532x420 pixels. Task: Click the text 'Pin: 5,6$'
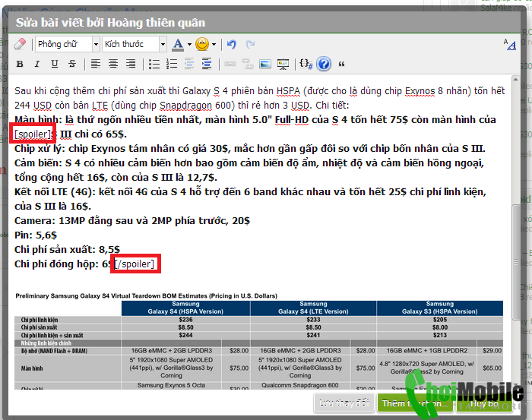coord(36,235)
